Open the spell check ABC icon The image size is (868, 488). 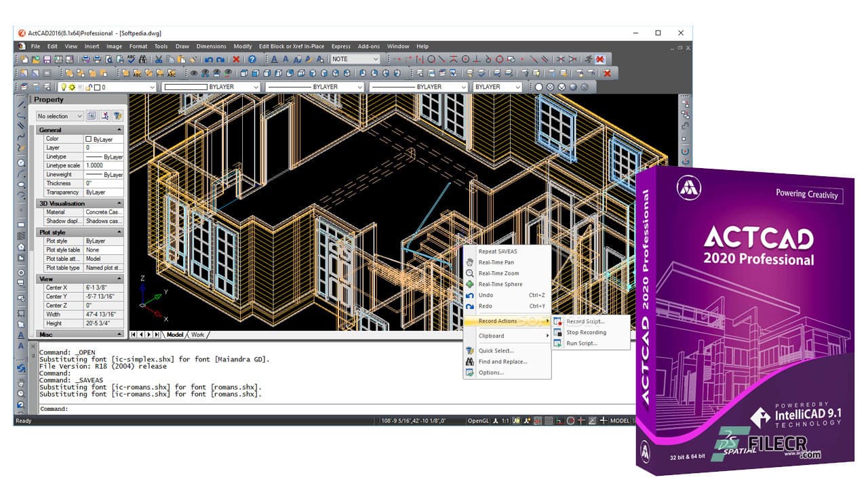click(x=131, y=59)
